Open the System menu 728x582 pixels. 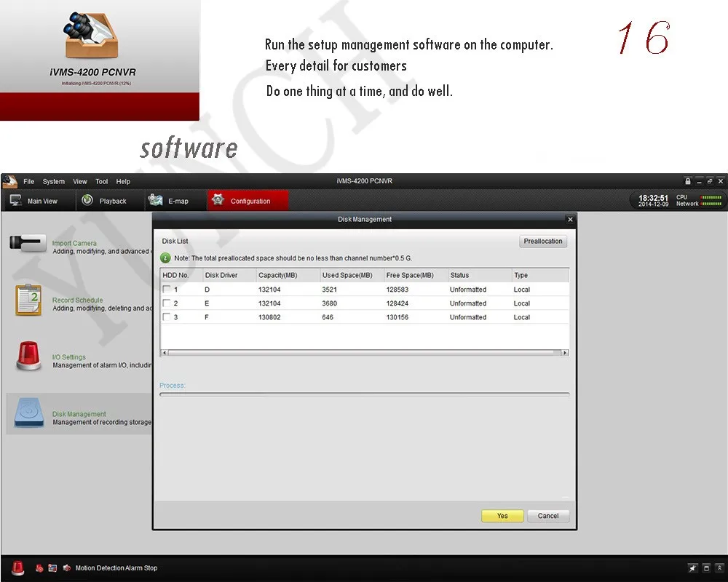coord(53,181)
